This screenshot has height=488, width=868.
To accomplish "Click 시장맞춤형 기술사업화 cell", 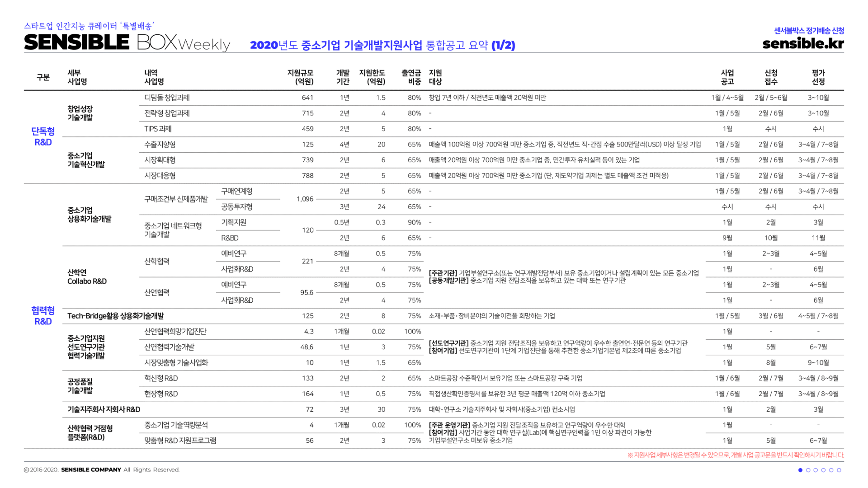I will click(x=176, y=363).
